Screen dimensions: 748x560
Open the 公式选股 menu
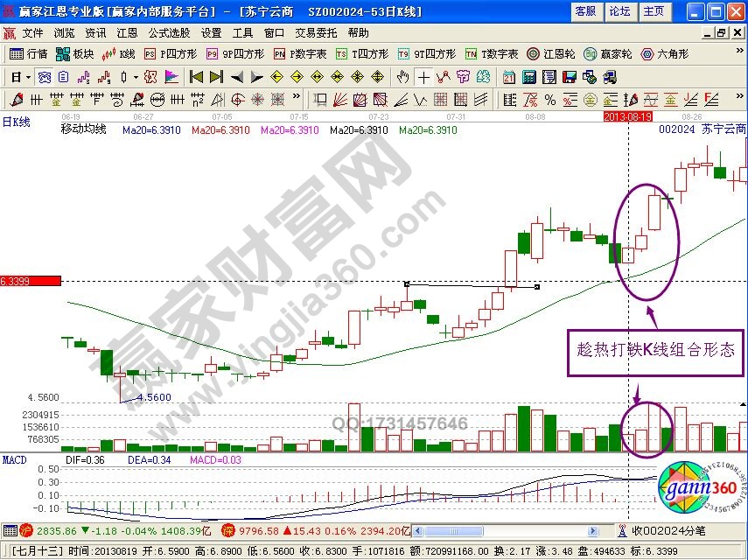coord(172,32)
